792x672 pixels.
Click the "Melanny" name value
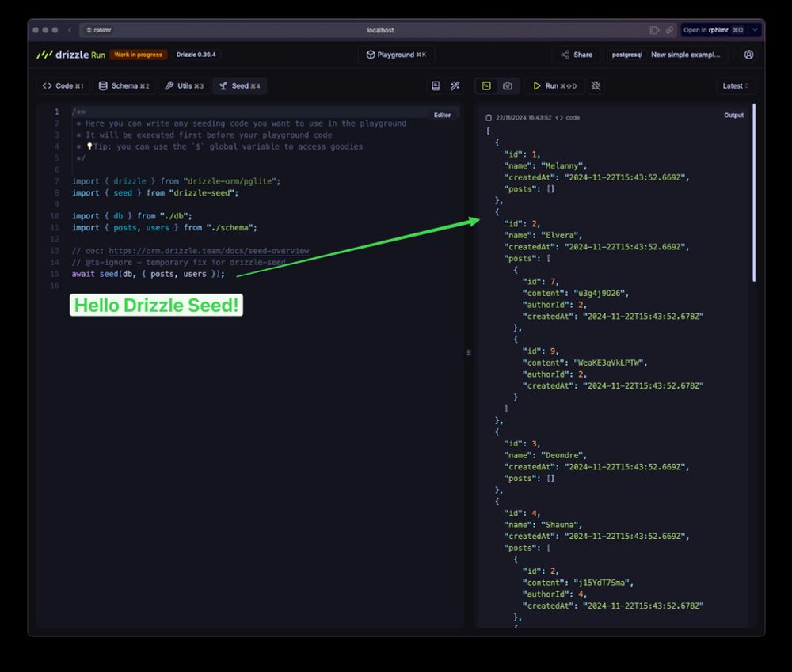[x=563, y=166]
